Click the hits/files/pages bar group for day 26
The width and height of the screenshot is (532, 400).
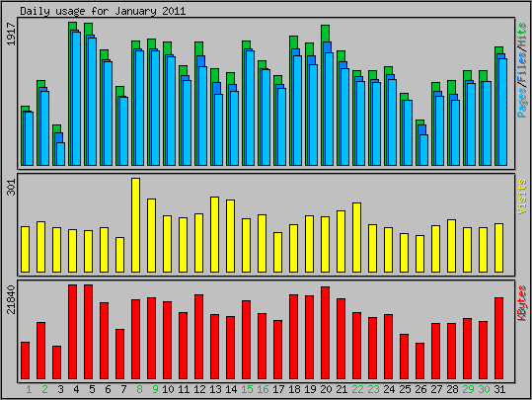[x=422, y=142]
